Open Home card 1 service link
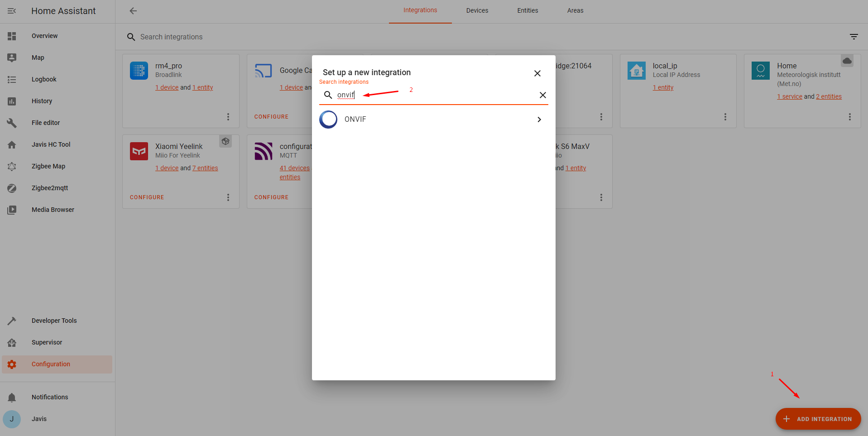This screenshot has width=868, height=436. (790, 96)
